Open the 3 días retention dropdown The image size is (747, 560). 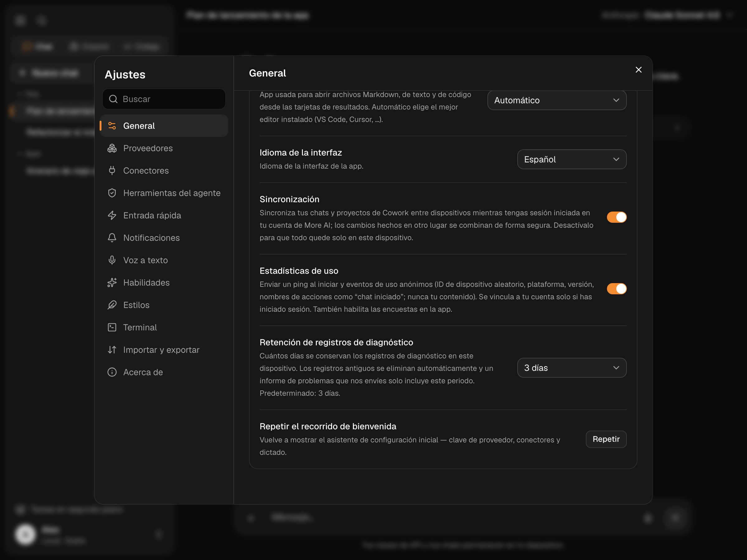[x=571, y=368]
